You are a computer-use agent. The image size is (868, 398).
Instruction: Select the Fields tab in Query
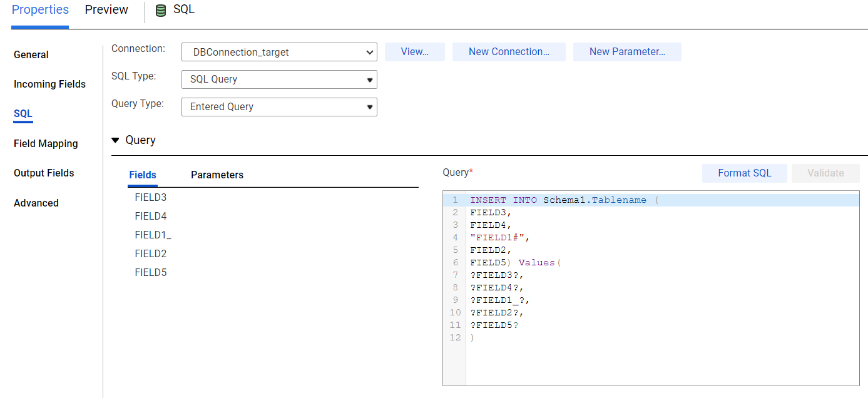point(143,175)
